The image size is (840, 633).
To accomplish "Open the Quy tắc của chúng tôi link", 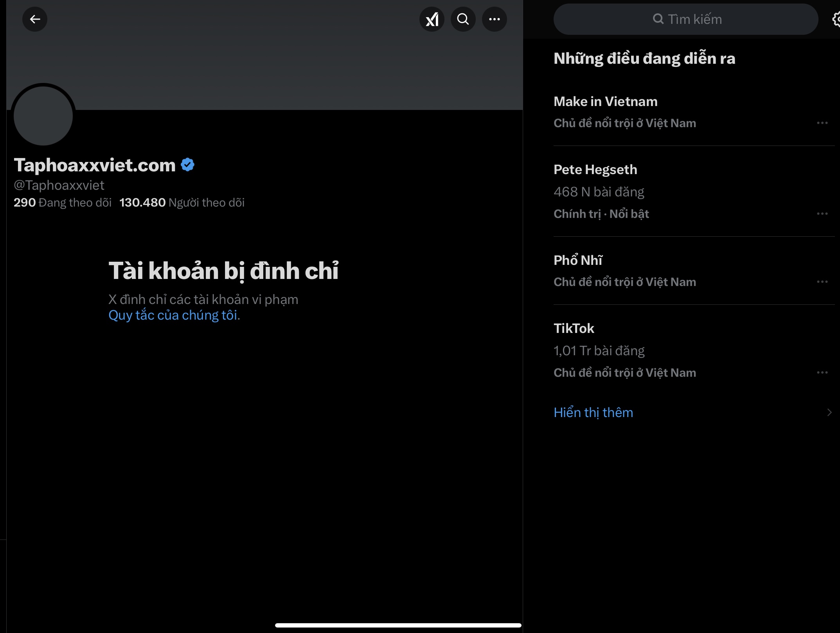I will (173, 315).
